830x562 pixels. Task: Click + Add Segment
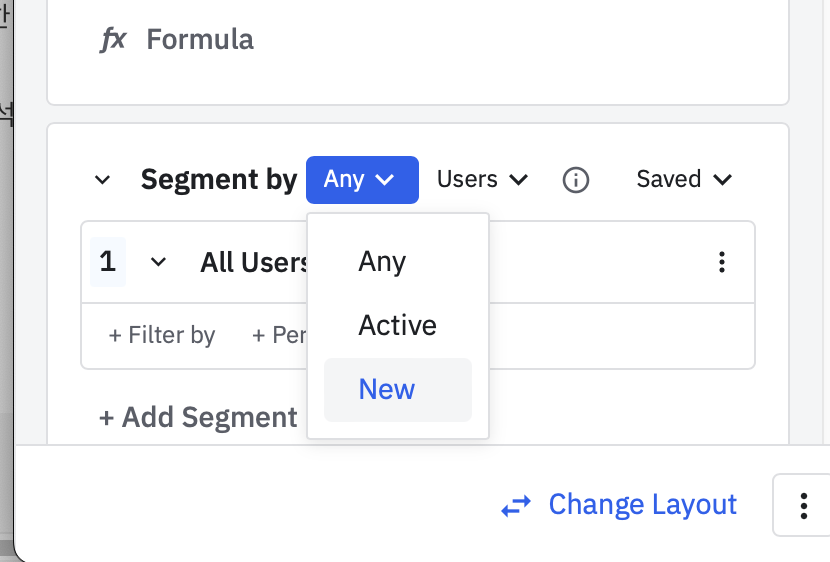coord(198,417)
